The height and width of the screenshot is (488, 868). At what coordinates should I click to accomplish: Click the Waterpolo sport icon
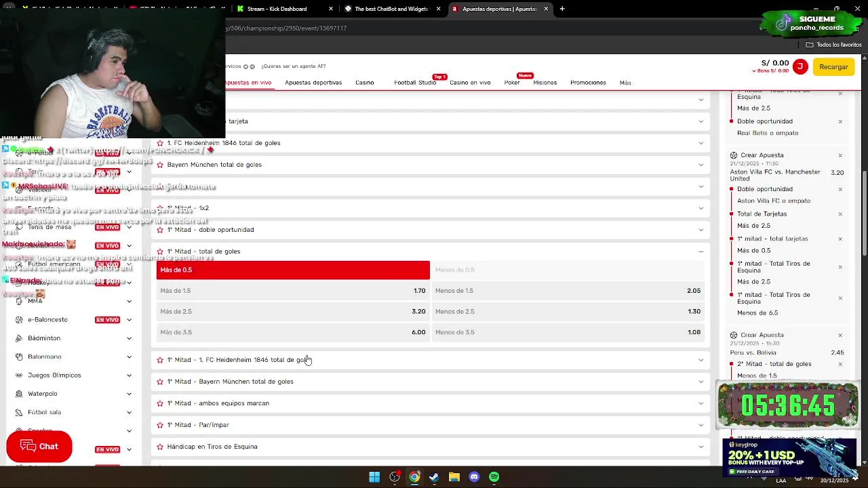[x=19, y=394]
